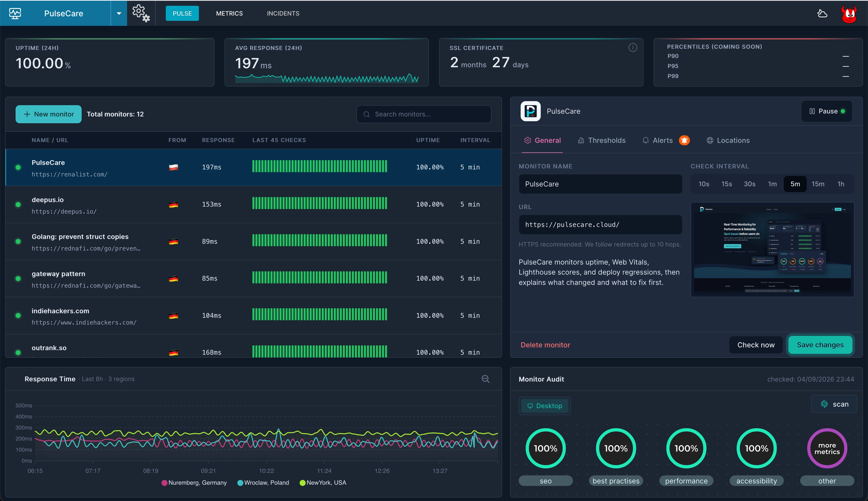Expand the PulseCare project dropdown arrow
868x501 pixels.
click(119, 13)
